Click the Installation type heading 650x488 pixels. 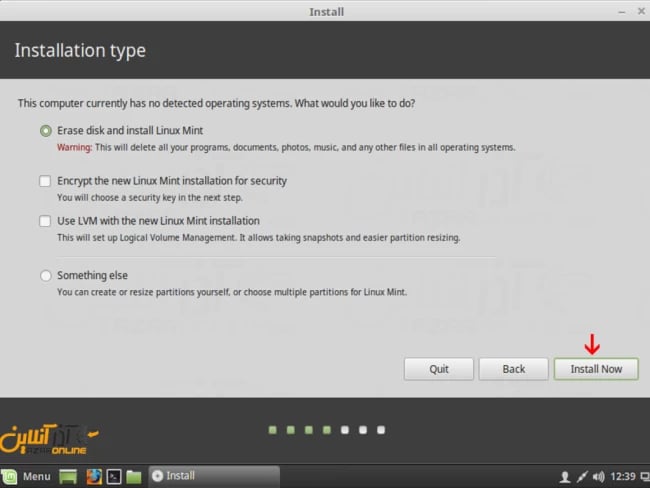coord(80,51)
